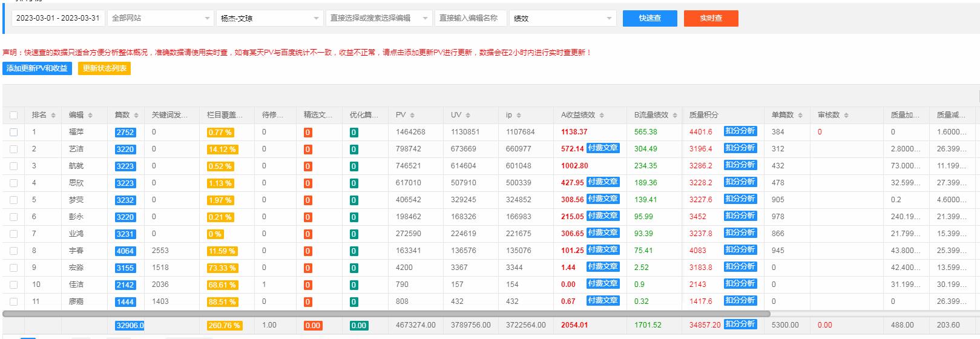The image size is (980, 339).
Task: Sort table by 排名 column arrows
Action: tap(53, 115)
